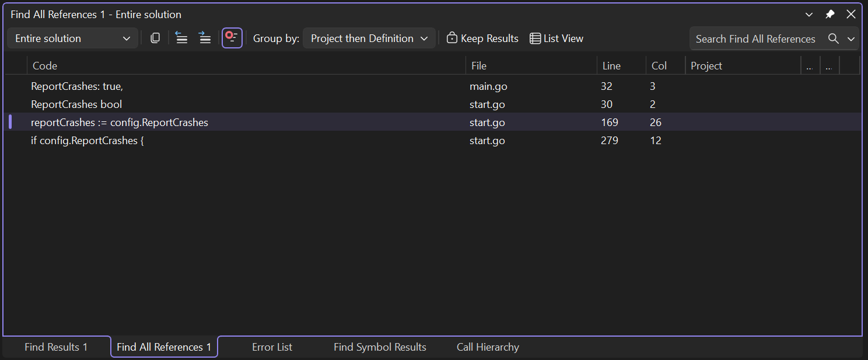The height and width of the screenshot is (360, 868).
Task: Switch to the Find Symbol Results tab
Action: click(380, 347)
